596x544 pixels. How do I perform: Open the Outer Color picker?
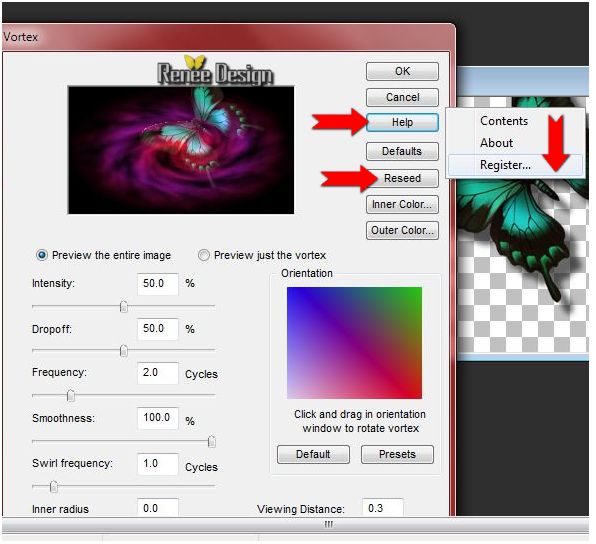(402, 230)
